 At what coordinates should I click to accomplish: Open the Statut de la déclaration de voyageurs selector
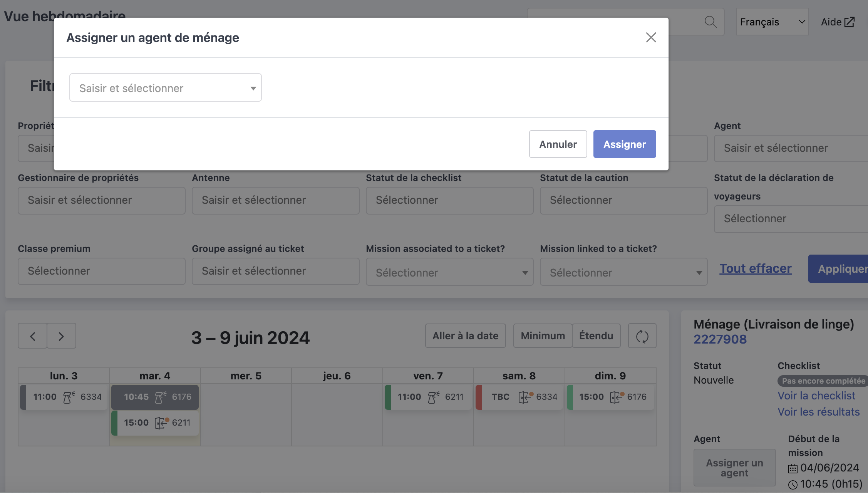[x=791, y=219]
